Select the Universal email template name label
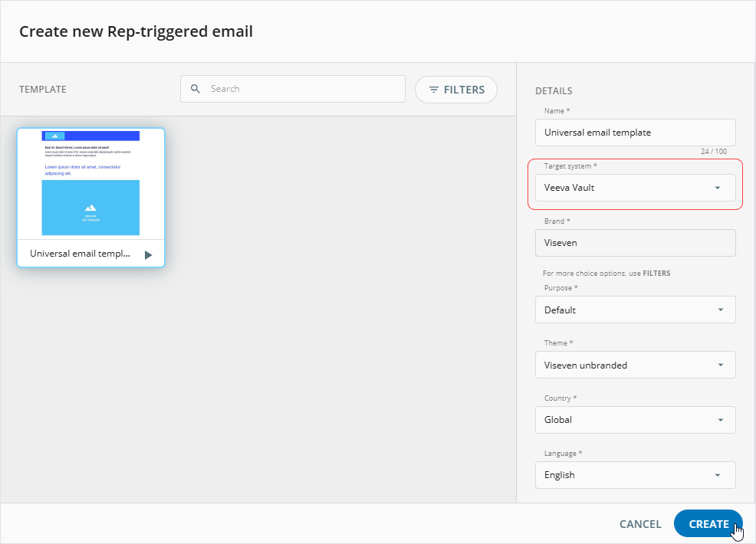 tap(80, 254)
